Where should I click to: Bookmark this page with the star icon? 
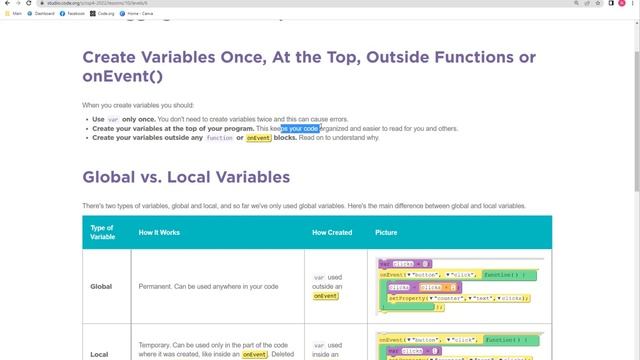(x=598, y=3)
